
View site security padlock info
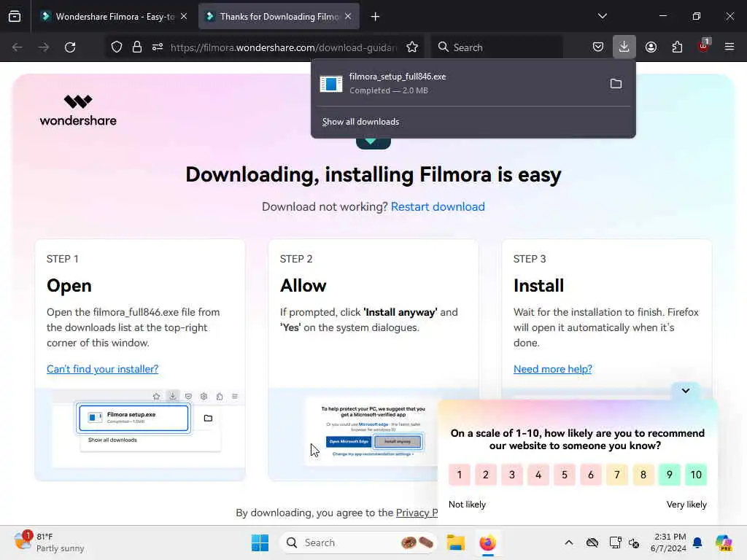pyautogui.click(x=137, y=47)
